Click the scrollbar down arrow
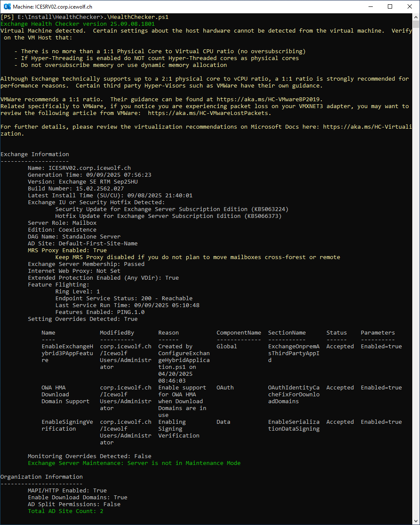 pyautogui.click(x=416, y=521)
